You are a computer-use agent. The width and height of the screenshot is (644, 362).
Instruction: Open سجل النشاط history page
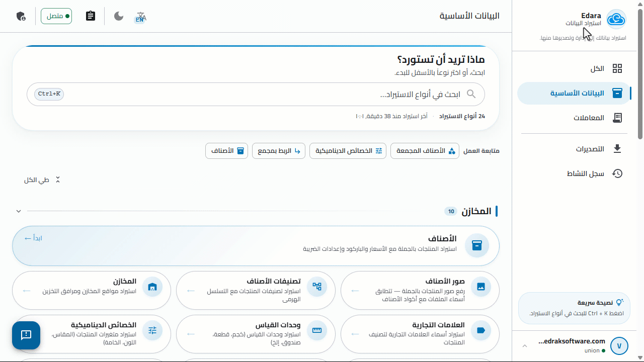(574, 174)
